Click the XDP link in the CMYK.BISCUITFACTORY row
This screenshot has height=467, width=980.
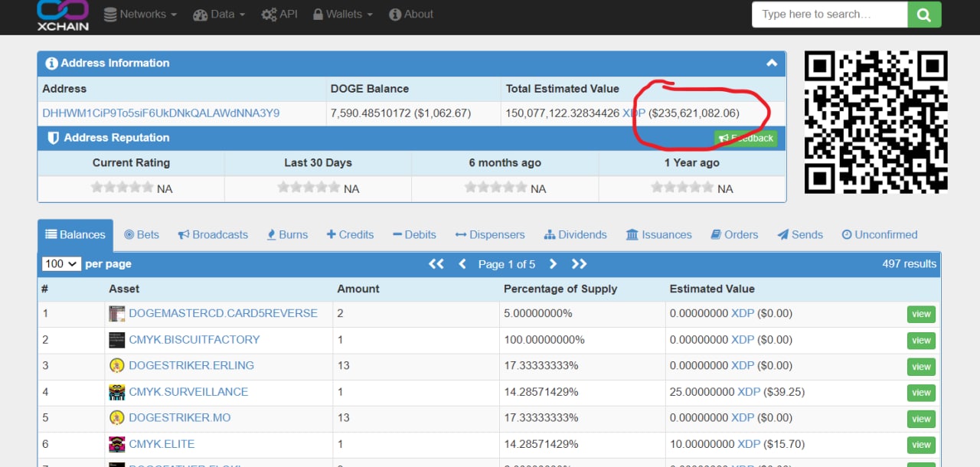point(743,339)
